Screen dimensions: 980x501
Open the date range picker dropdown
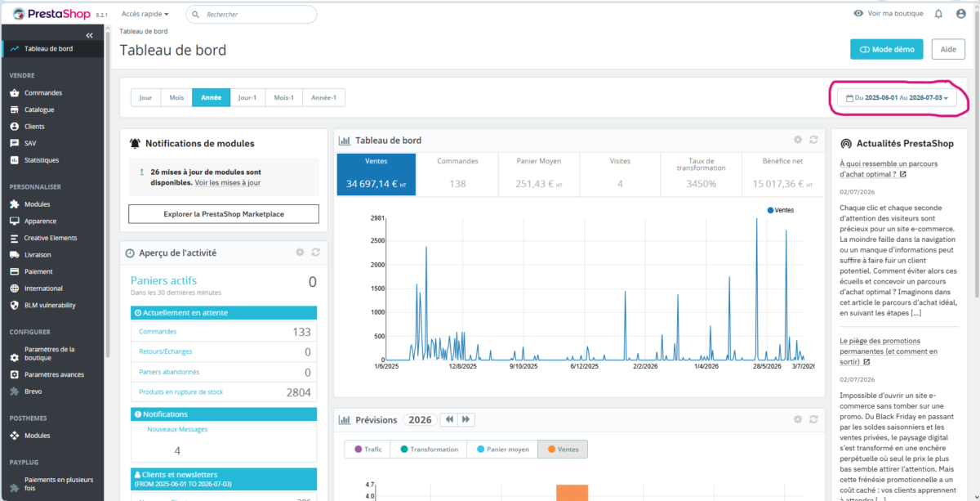[898, 98]
